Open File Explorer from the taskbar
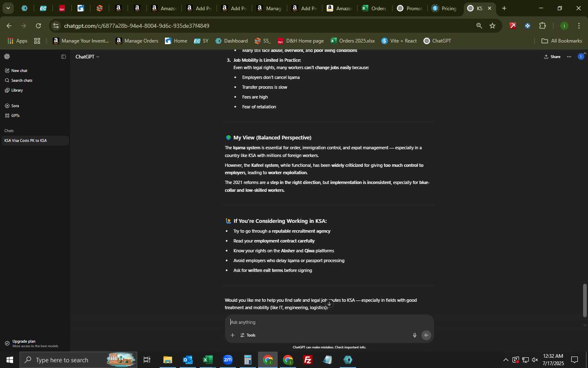Viewport: 588px width, 368px height. click(168, 360)
